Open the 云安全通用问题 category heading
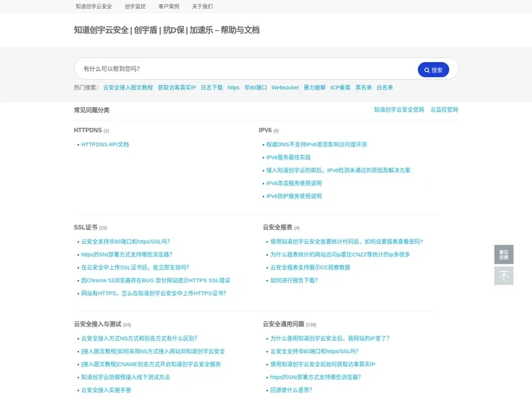The height and width of the screenshot is (399, 532). [x=283, y=324]
